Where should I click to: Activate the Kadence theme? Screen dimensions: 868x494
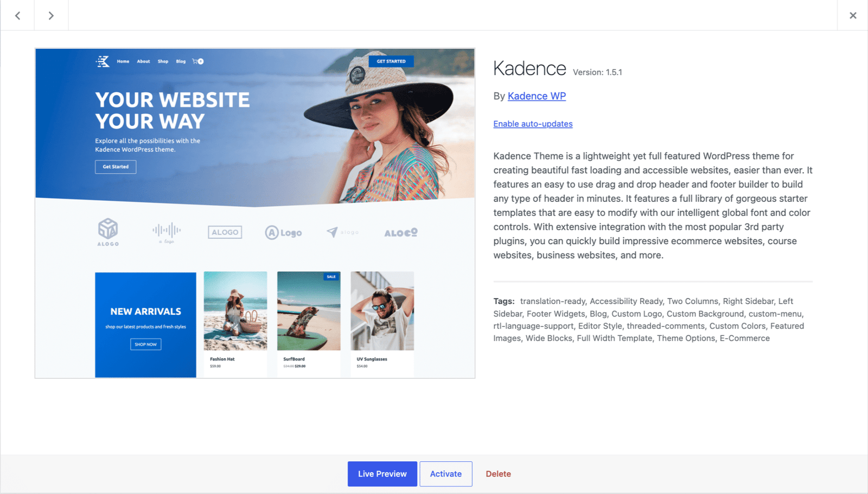[446, 474]
